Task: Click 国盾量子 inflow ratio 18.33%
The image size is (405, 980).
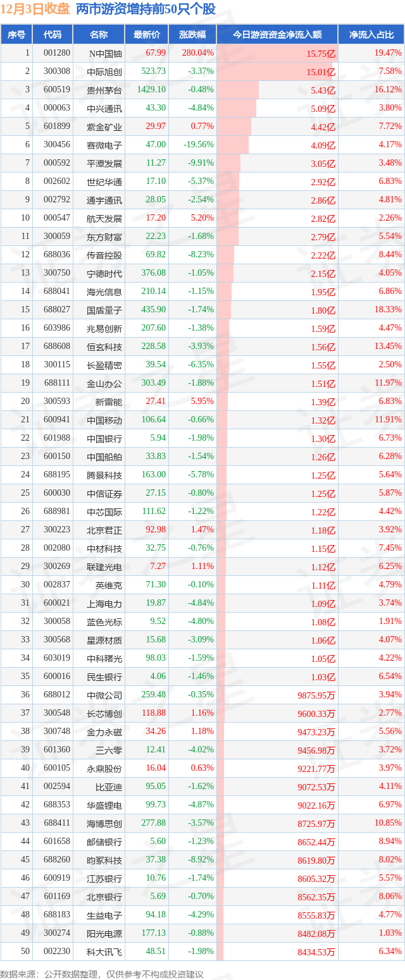Action: pos(387,310)
